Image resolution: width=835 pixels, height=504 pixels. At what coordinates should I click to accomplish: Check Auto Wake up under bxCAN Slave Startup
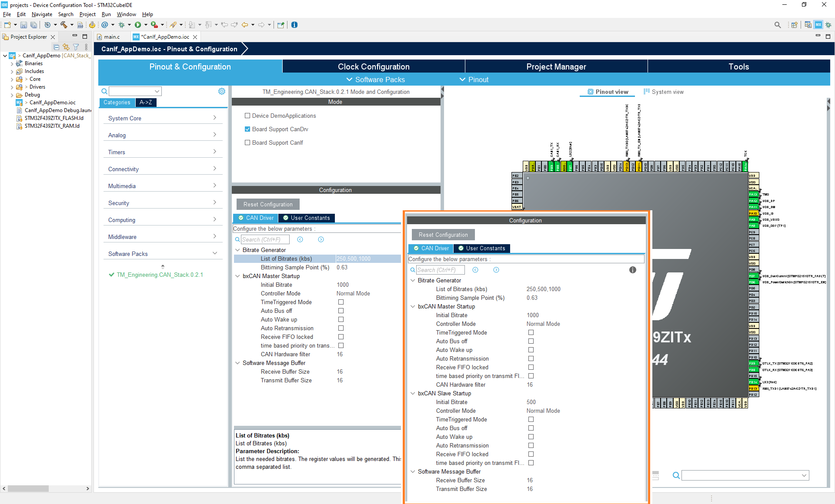pyautogui.click(x=531, y=437)
